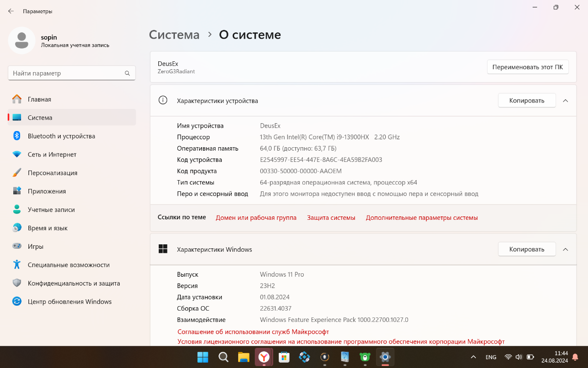Click the search magnifier icon in Найти параметр

pos(127,74)
